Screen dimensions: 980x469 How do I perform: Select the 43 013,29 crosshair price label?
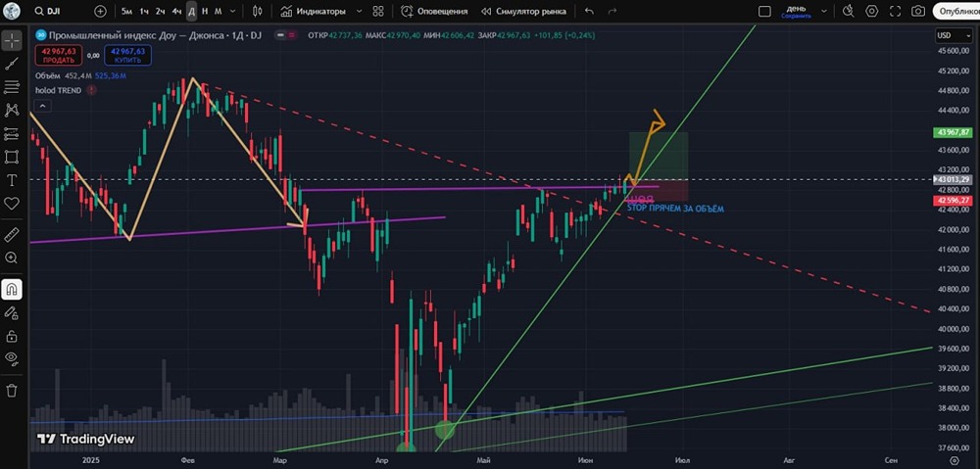coord(953,180)
